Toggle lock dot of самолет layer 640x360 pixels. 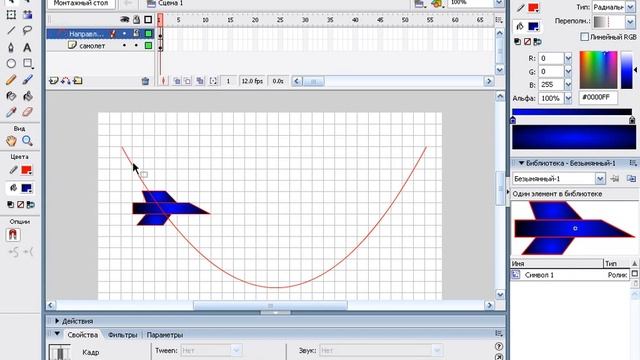click(x=136, y=46)
